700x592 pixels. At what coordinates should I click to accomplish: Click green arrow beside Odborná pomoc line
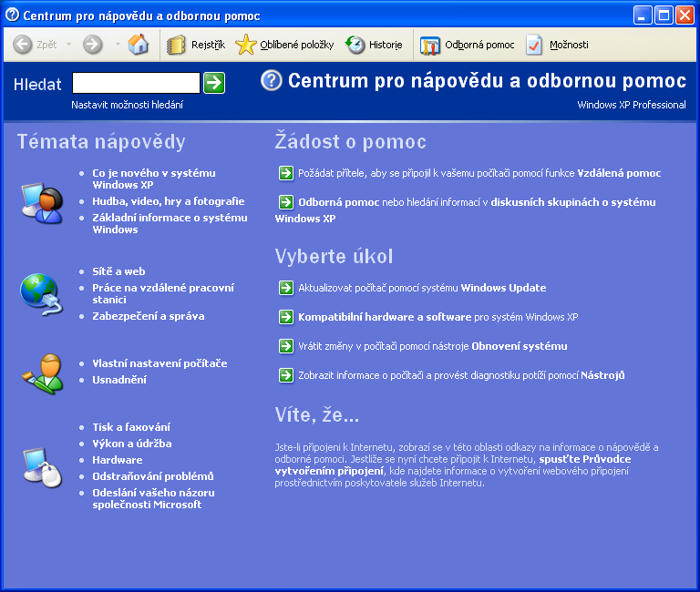[x=285, y=202]
